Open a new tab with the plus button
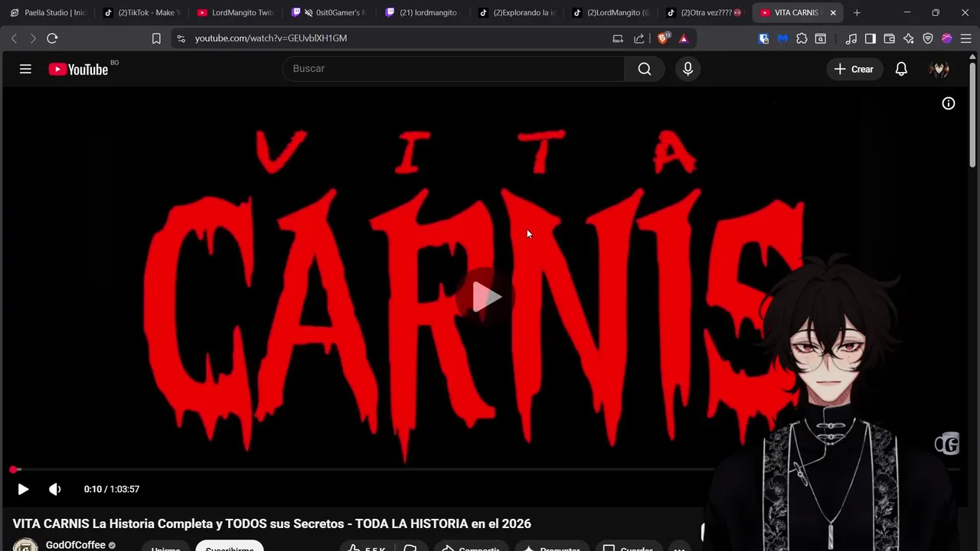980x551 pixels. 857,13
